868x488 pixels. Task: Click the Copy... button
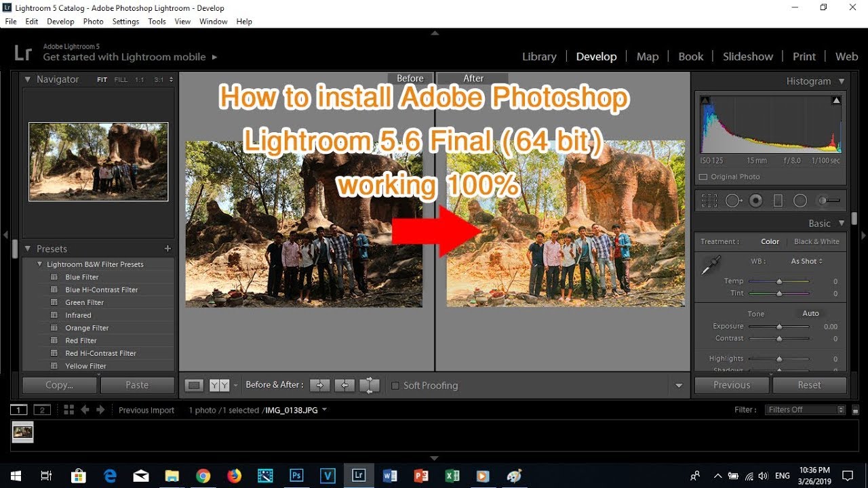(60, 385)
